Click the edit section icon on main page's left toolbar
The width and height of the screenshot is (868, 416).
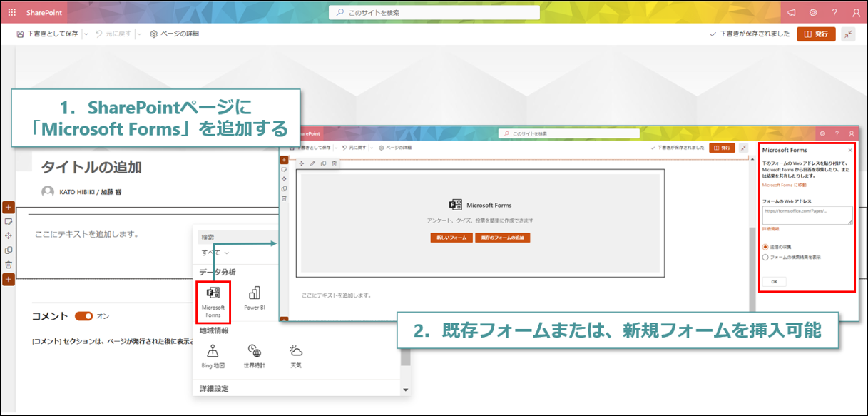click(x=9, y=221)
